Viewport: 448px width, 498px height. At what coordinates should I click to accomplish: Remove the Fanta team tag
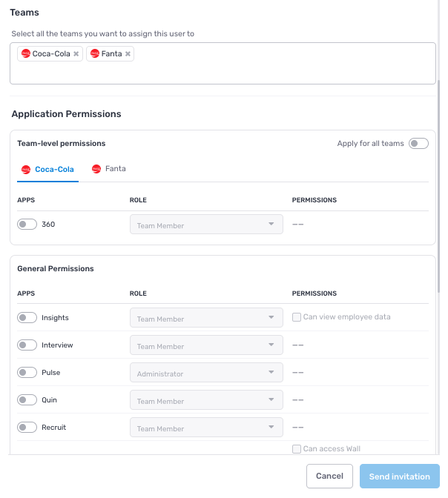(128, 54)
